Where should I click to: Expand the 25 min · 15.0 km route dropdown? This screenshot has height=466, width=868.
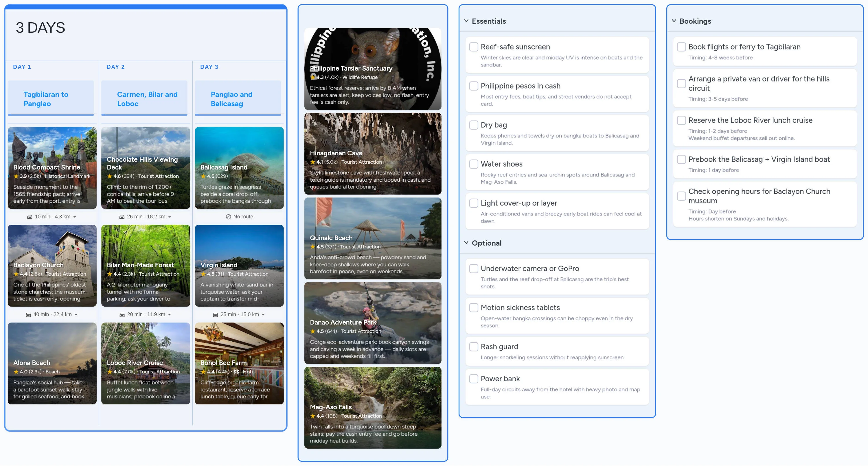click(263, 315)
